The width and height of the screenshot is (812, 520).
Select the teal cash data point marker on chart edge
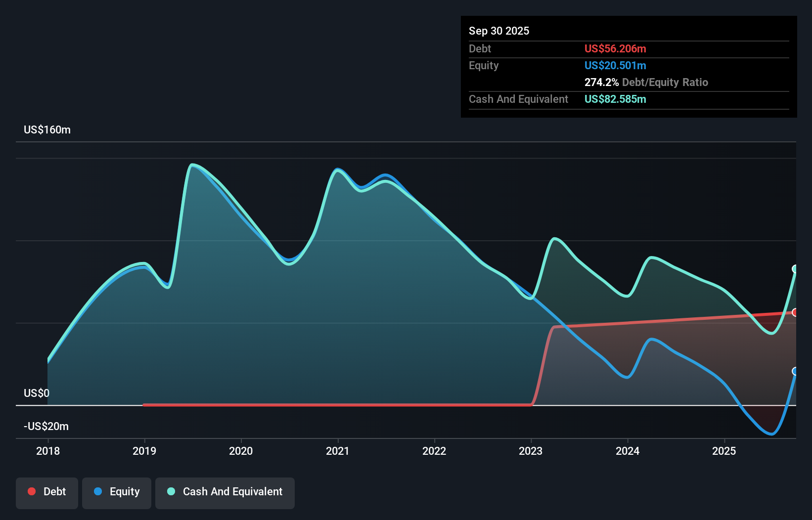click(795, 269)
